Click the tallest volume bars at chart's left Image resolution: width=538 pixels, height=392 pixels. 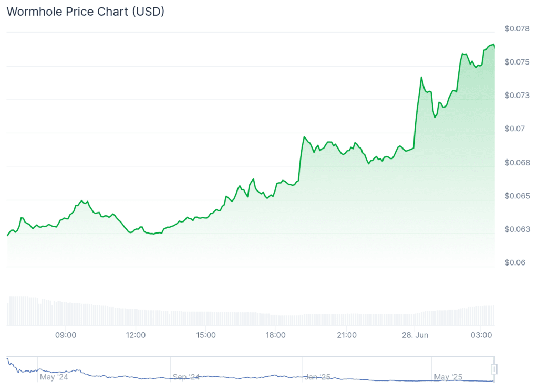point(21,311)
